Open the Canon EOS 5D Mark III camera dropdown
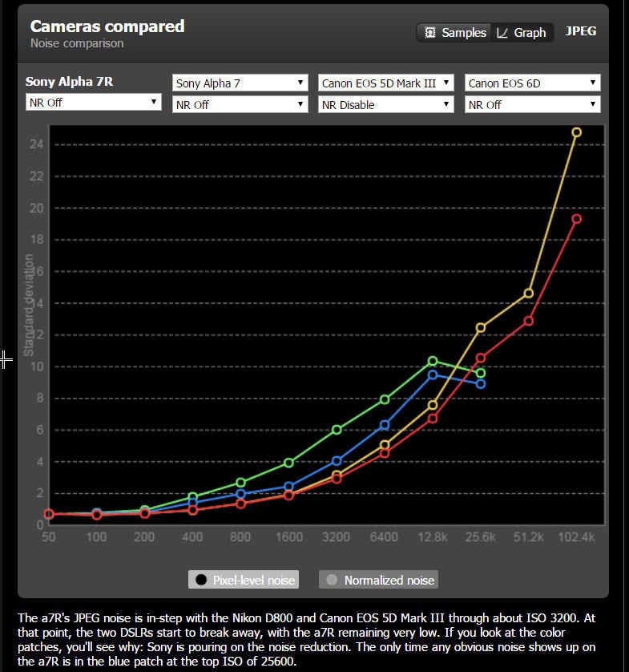 385,83
